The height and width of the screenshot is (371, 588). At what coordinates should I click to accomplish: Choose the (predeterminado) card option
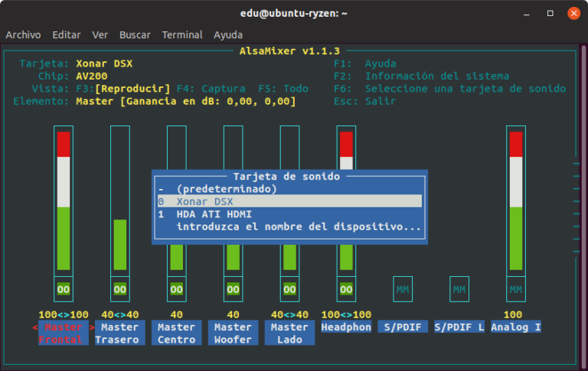pyautogui.click(x=289, y=189)
